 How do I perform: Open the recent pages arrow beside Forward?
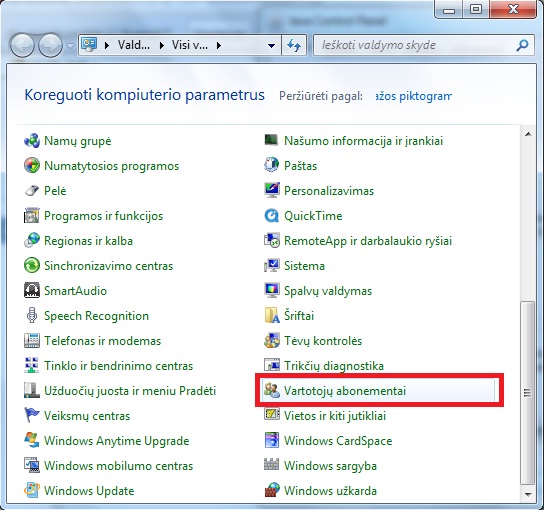pyautogui.click(x=70, y=45)
